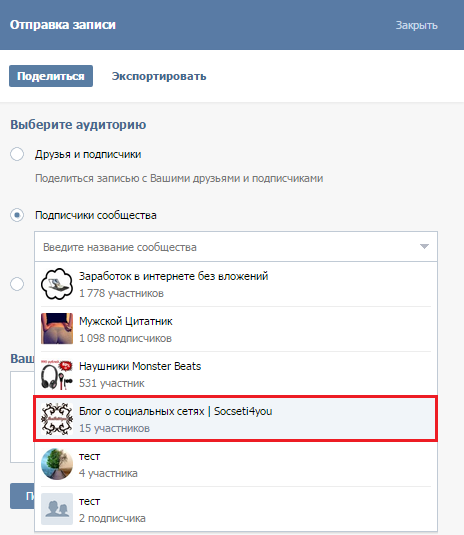
Task: Expand the community dropdown arrow
Action: (x=424, y=246)
